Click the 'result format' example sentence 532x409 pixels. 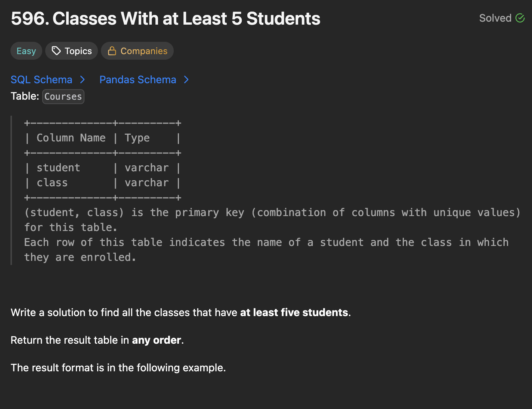[118, 368]
